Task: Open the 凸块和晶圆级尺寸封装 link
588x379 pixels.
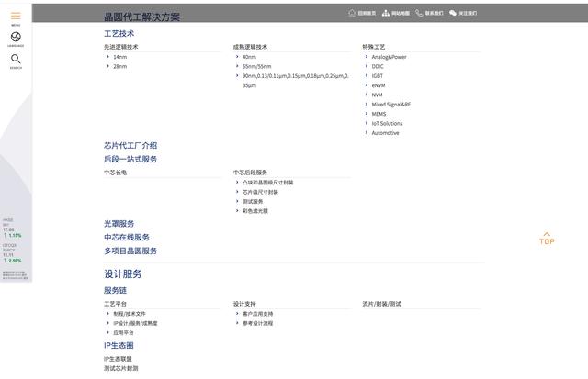Action: tap(267, 183)
